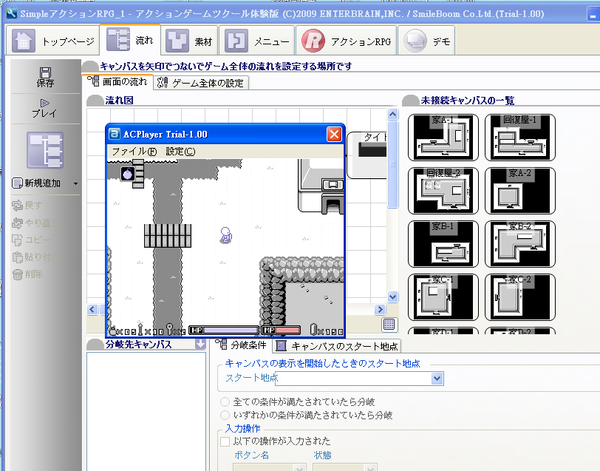This screenshot has width=600, height=471.
Task: Click the application wrench title icon
Action: (x=11, y=13)
